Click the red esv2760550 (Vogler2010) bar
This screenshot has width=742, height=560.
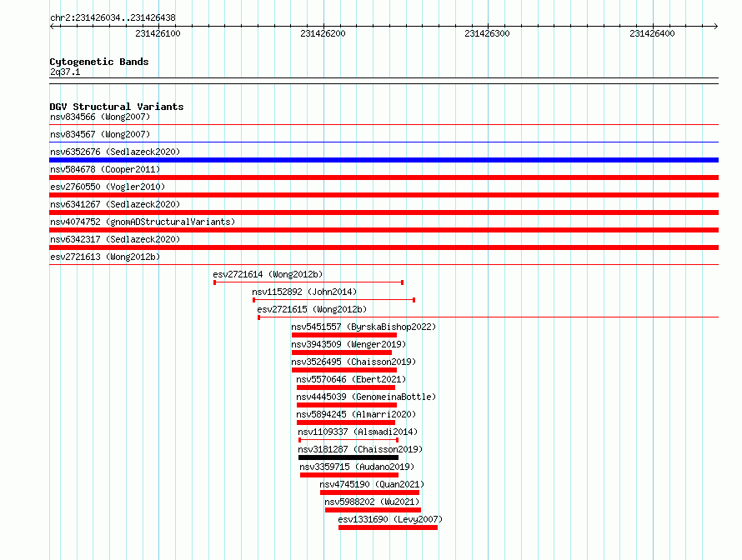(x=384, y=195)
